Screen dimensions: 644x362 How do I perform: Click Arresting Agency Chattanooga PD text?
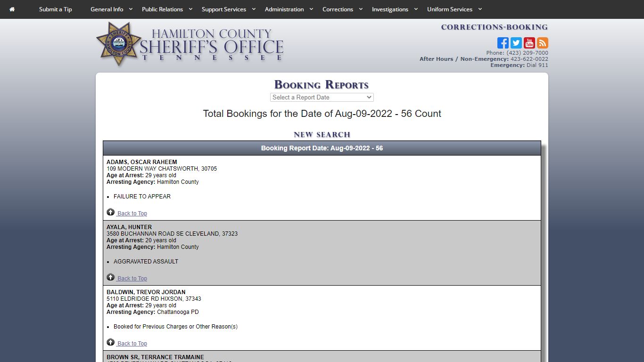click(x=153, y=312)
